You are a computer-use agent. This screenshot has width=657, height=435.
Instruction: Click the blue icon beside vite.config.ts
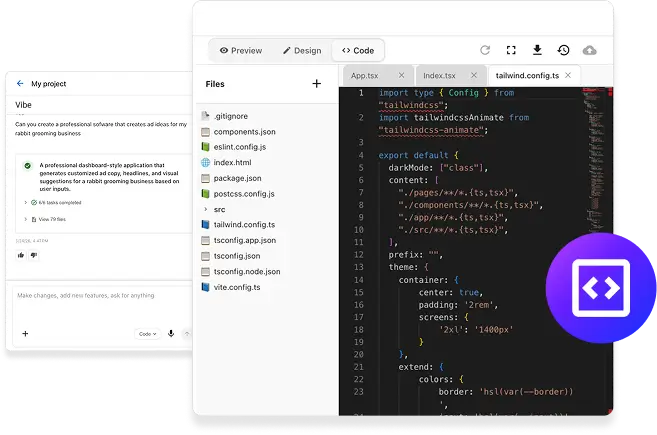tap(205, 287)
